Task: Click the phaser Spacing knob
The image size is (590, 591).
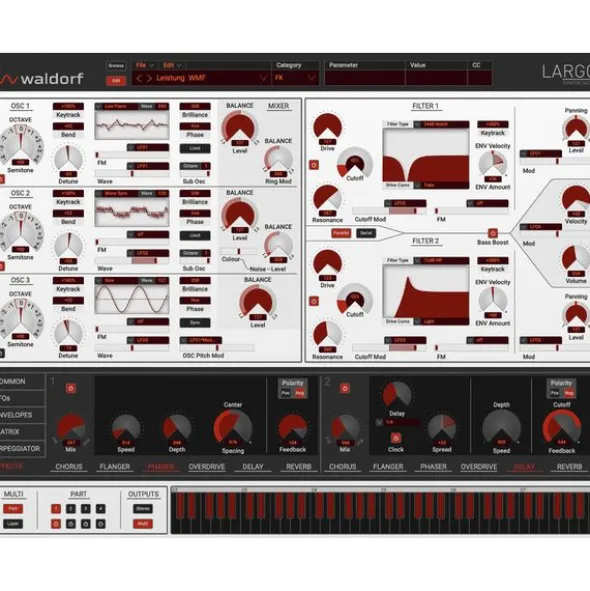Action: tap(233, 428)
